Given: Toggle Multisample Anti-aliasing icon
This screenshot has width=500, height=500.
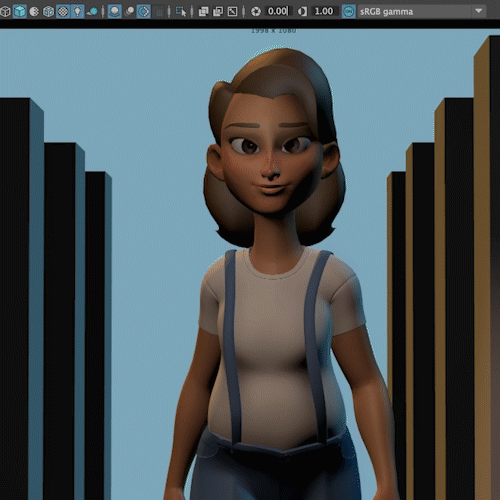Looking at the screenshot, I should click(x=144, y=12).
